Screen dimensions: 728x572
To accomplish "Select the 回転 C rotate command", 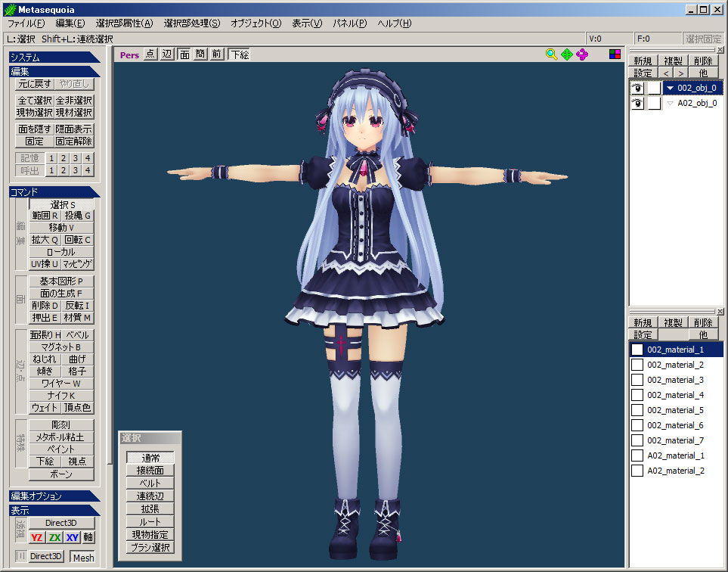I will 78,240.
